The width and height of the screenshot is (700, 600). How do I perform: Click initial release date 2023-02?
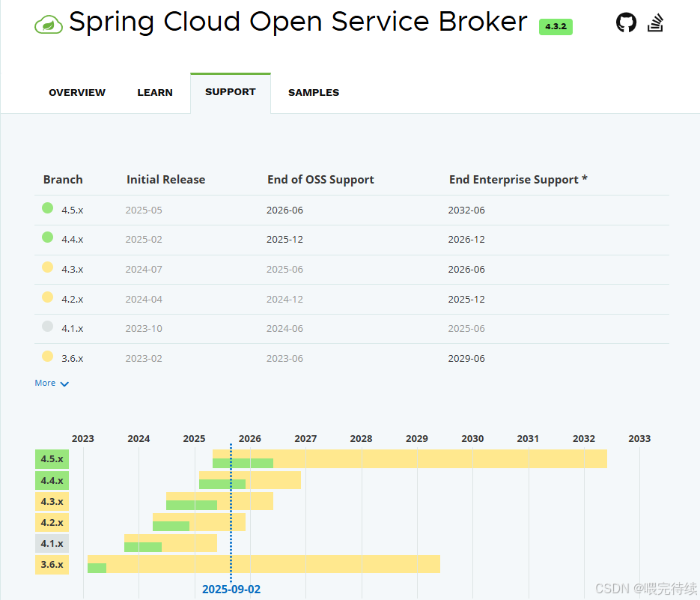pyautogui.click(x=144, y=358)
